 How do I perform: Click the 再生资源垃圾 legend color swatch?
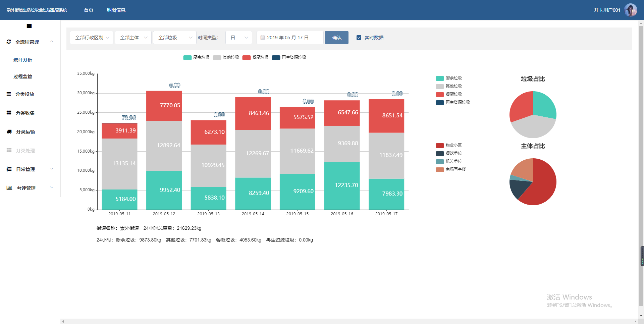click(276, 58)
